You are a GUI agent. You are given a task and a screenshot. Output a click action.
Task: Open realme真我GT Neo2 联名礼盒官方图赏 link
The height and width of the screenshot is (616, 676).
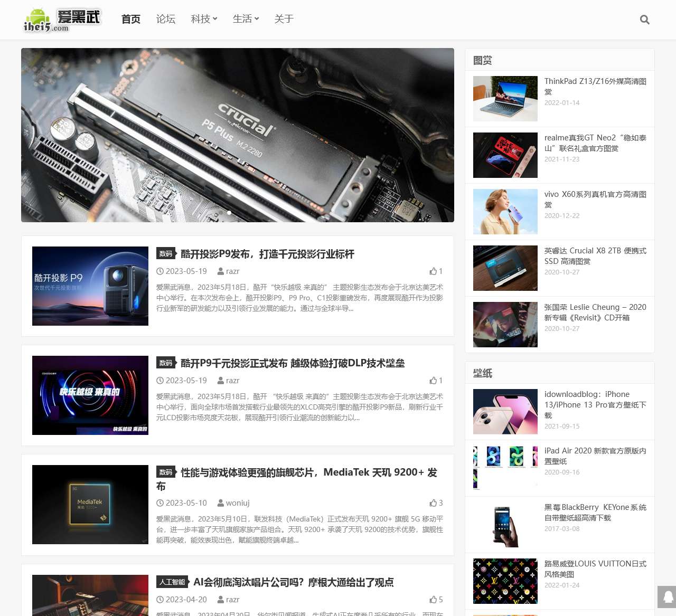click(595, 143)
